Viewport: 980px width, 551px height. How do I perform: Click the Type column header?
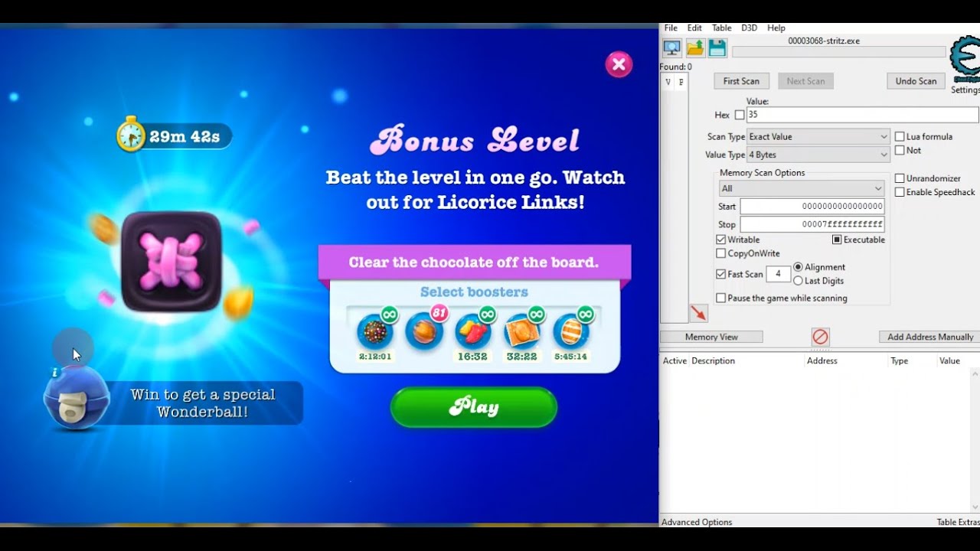899,360
